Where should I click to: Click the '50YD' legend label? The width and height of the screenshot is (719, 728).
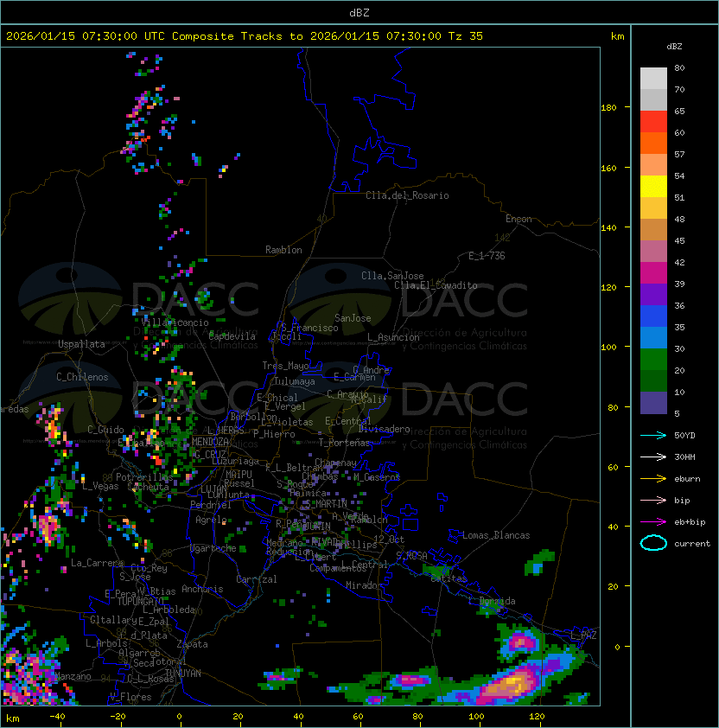pos(684,435)
